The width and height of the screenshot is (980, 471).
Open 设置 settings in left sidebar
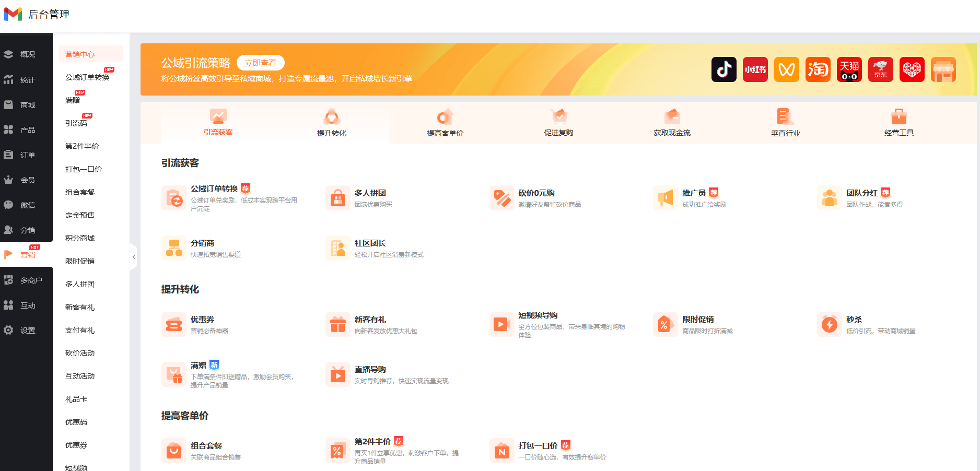[x=27, y=331]
